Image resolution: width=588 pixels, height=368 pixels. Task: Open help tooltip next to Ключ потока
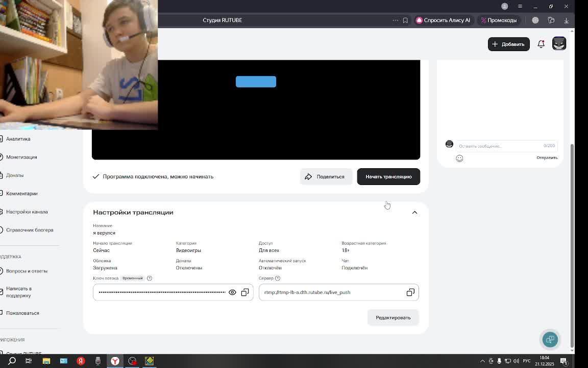point(150,278)
